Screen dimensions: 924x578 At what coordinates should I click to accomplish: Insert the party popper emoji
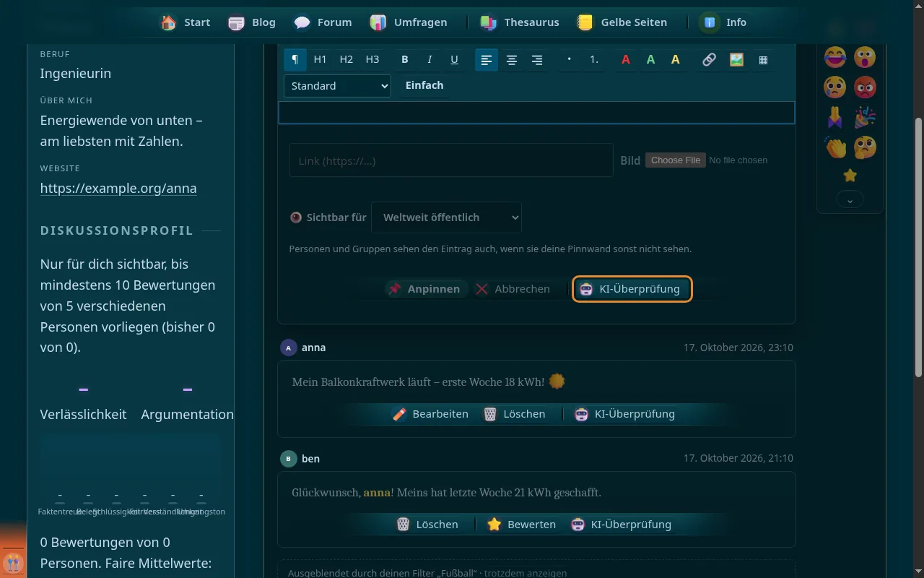click(865, 117)
